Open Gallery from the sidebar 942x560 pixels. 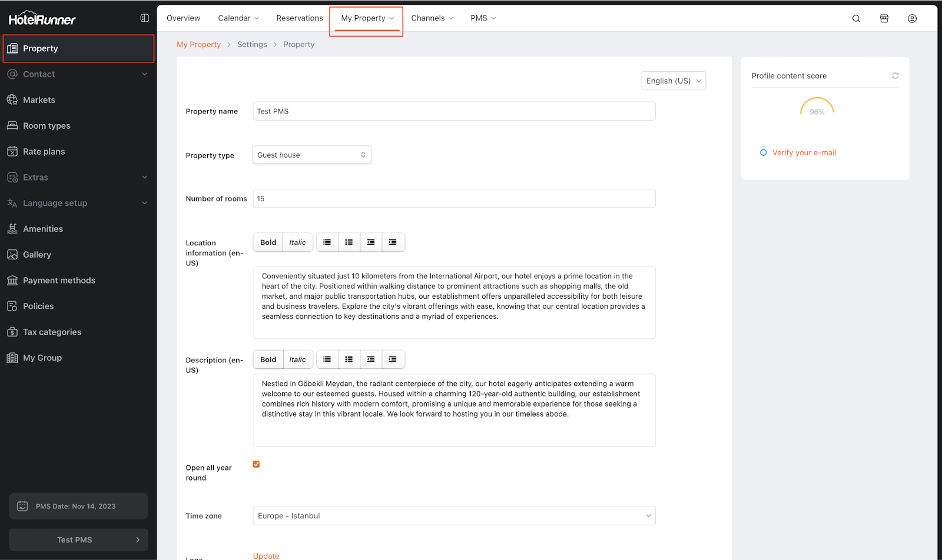tap(37, 255)
